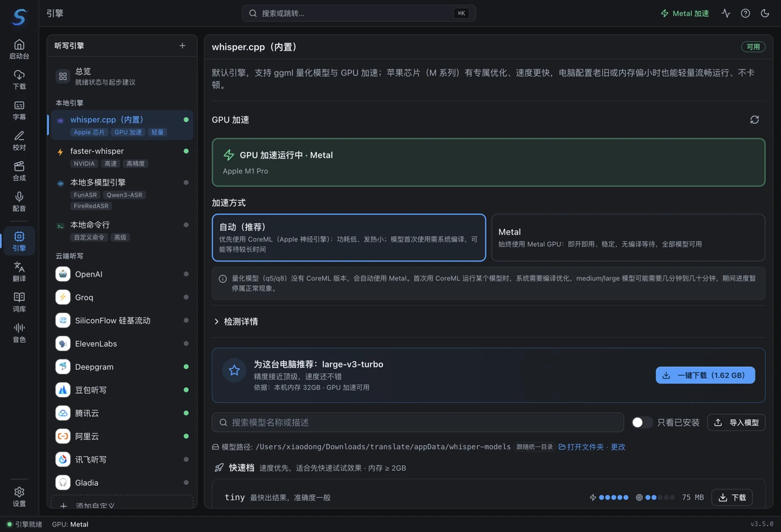This screenshot has height=532, width=781.
Task: Open the 设置 settings gear
Action: [19, 496]
